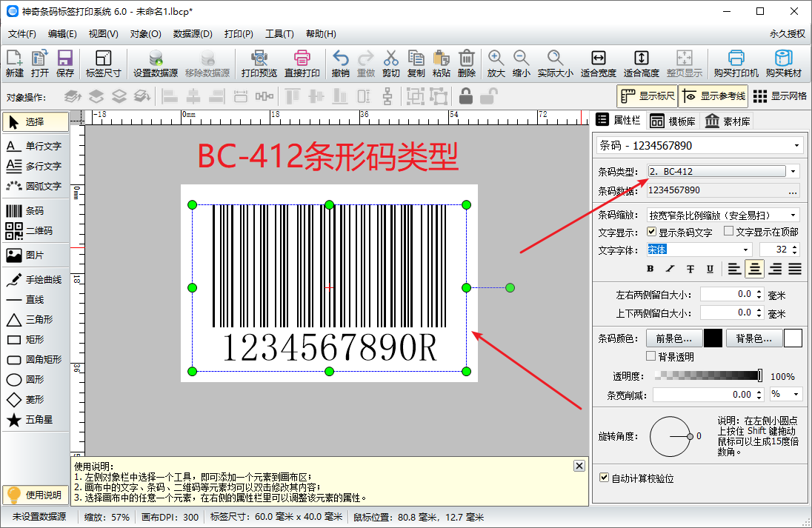This screenshot has height=528, width=812.
Task: Undo with the 撤销 icon
Action: (340, 64)
